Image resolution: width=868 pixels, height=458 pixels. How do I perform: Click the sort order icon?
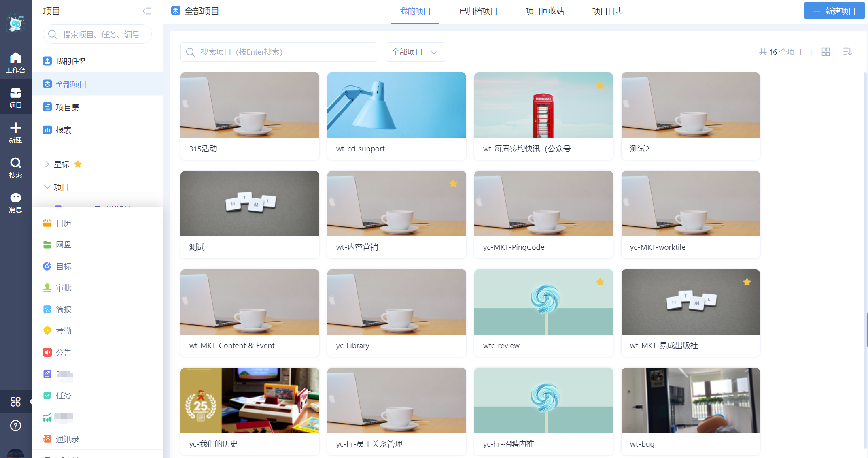coord(847,52)
